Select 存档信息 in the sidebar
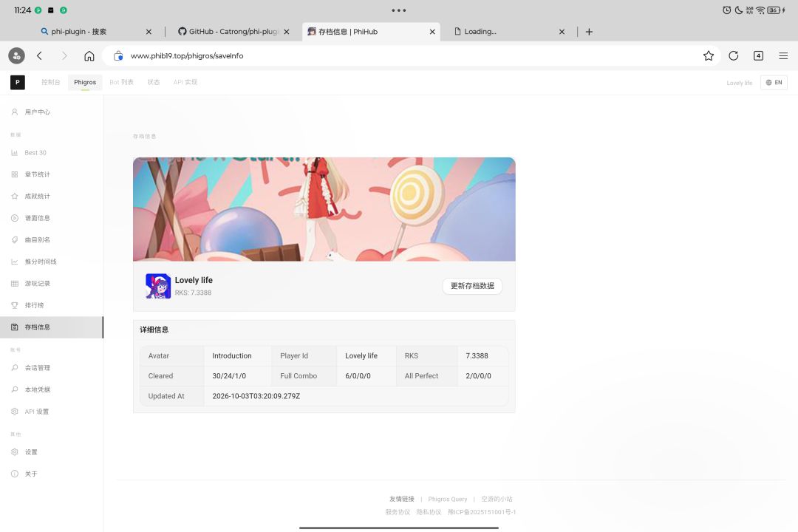 click(x=52, y=327)
